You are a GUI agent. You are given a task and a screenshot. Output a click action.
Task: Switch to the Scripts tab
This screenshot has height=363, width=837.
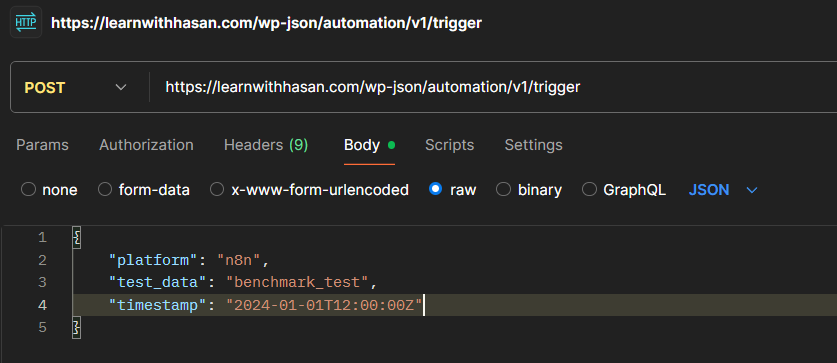point(449,145)
